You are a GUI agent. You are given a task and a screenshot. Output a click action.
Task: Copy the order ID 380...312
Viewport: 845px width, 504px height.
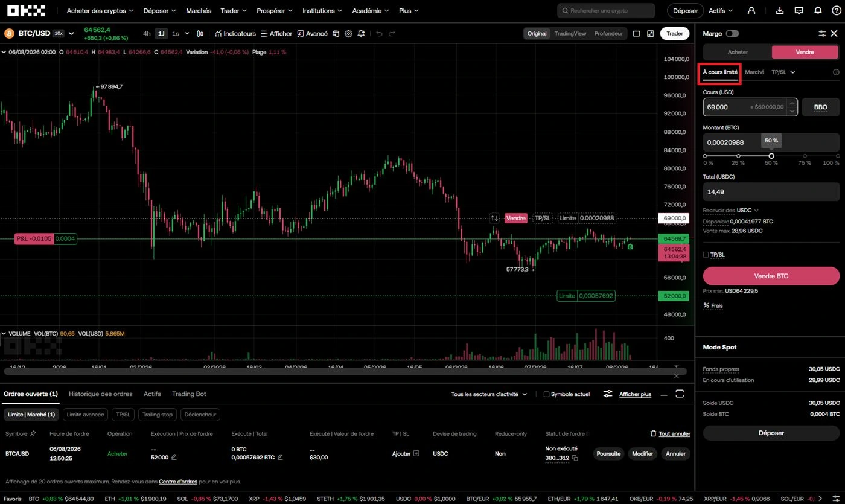(x=575, y=458)
